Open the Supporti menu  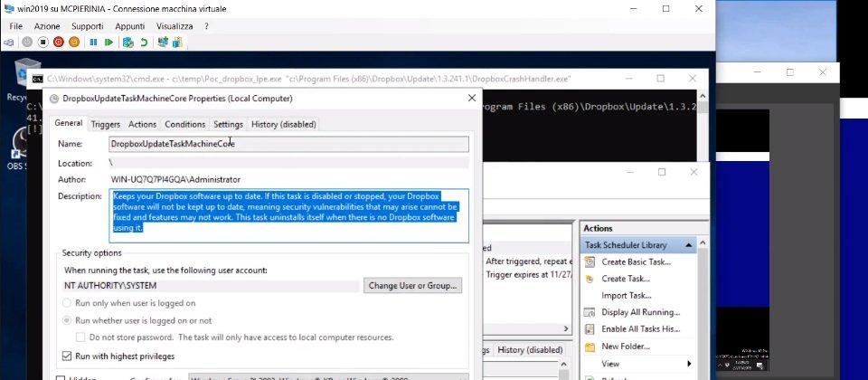pos(88,26)
